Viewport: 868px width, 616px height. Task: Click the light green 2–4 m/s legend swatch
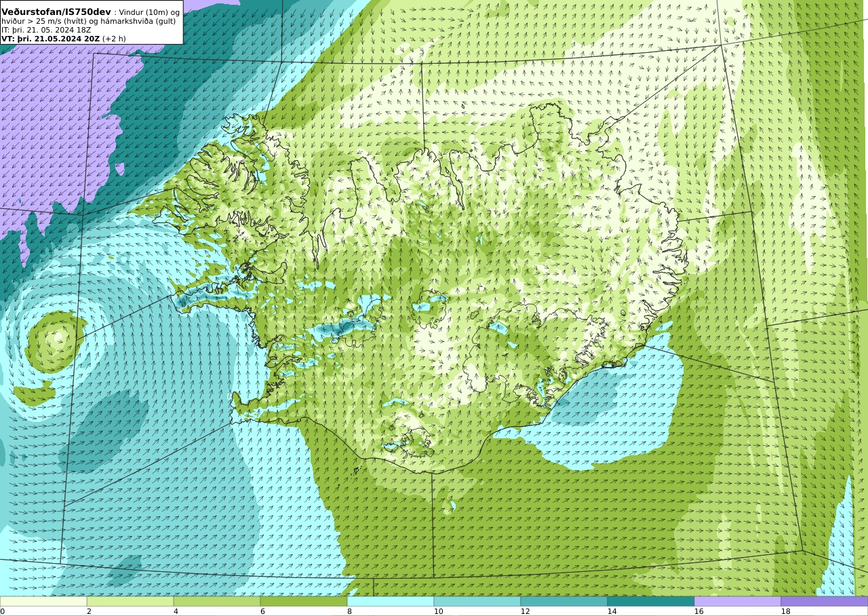(x=130, y=601)
